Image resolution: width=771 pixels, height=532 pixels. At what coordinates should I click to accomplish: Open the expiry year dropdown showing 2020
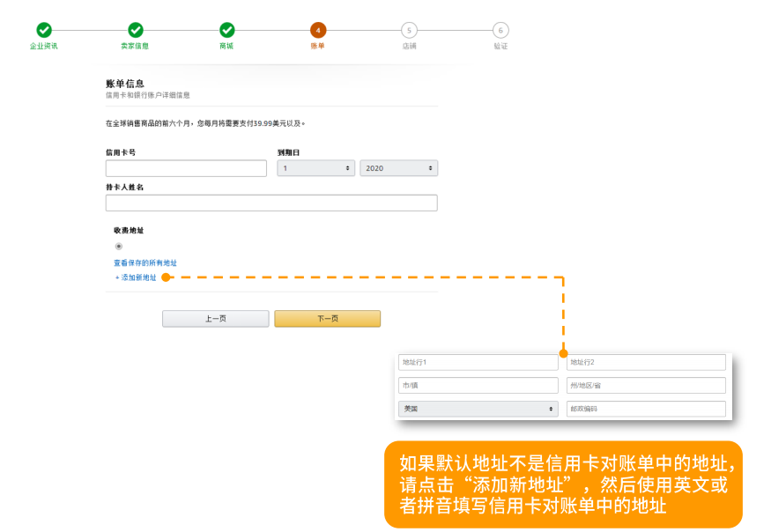(399, 168)
